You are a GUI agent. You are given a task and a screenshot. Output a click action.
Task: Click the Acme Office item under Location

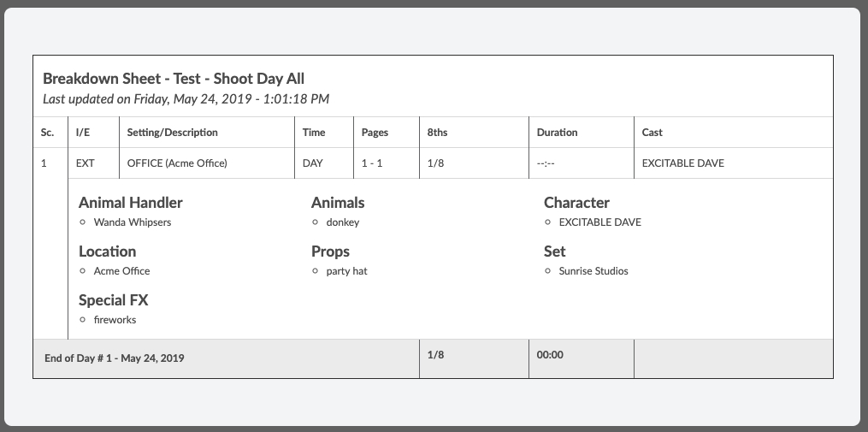point(121,271)
